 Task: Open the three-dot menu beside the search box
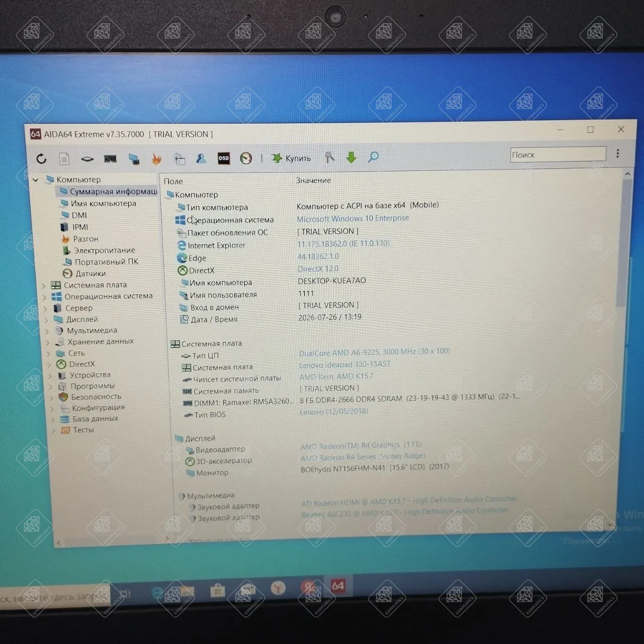tap(618, 154)
